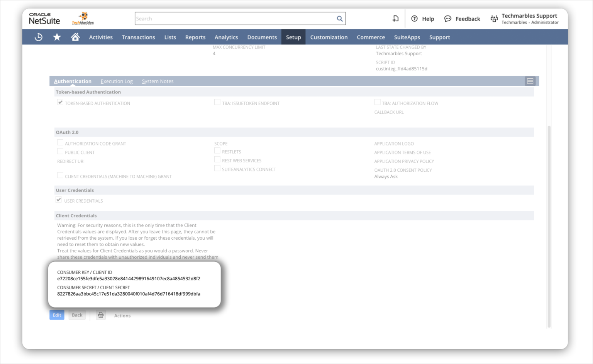593x364 pixels.
Task: Toggle Token-Based Authentication checkbox
Action: click(x=60, y=102)
